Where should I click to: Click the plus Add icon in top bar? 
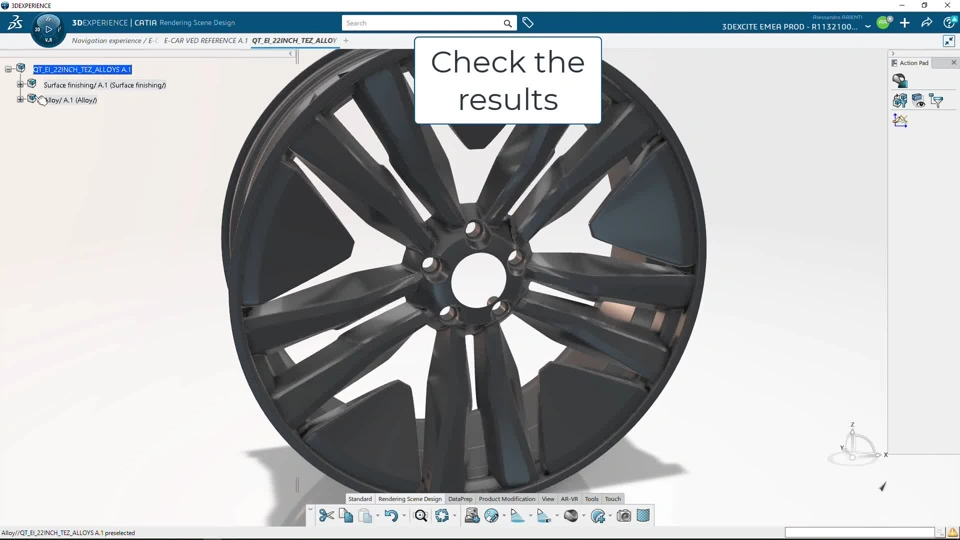tap(905, 23)
